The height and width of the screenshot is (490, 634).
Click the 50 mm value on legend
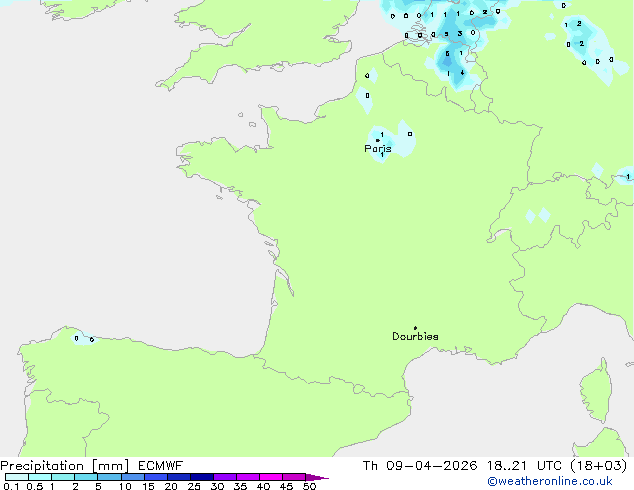coord(309,487)
